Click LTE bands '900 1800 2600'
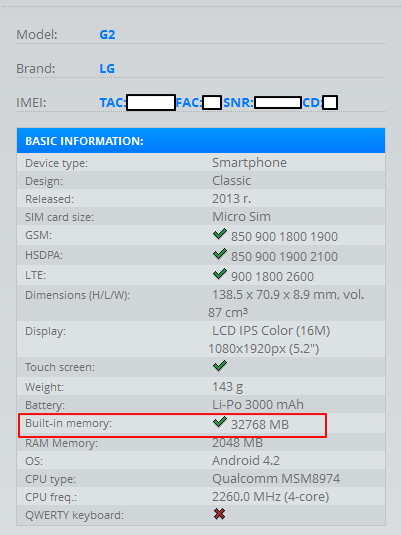The image size is (401, 535). [x=272, y=277]
